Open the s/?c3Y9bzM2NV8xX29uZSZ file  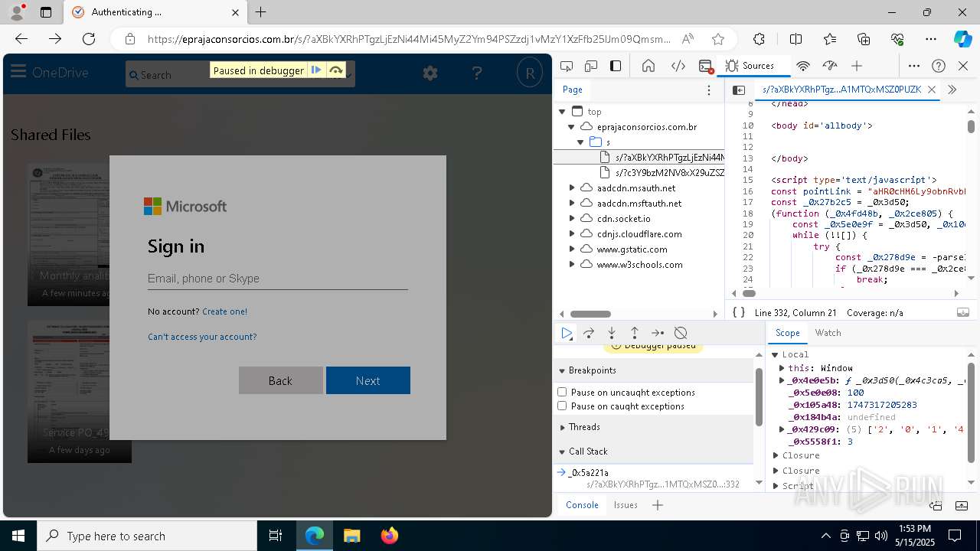coord(670,172)
